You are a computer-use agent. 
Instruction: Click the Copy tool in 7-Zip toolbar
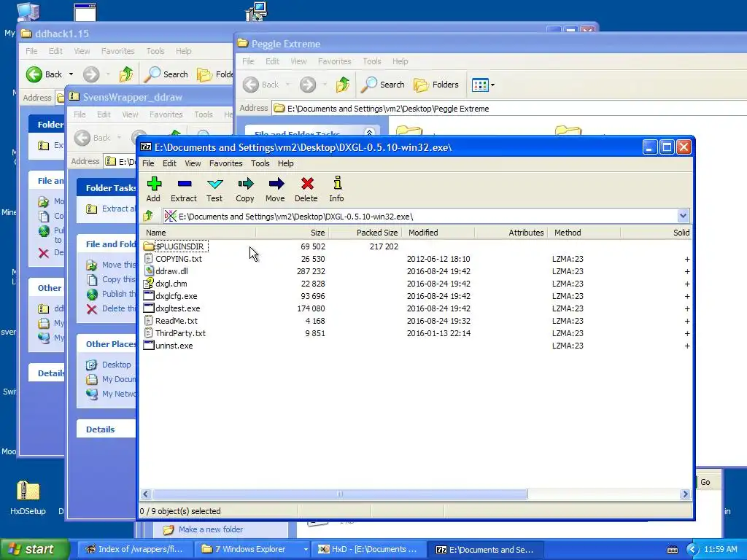245,189
